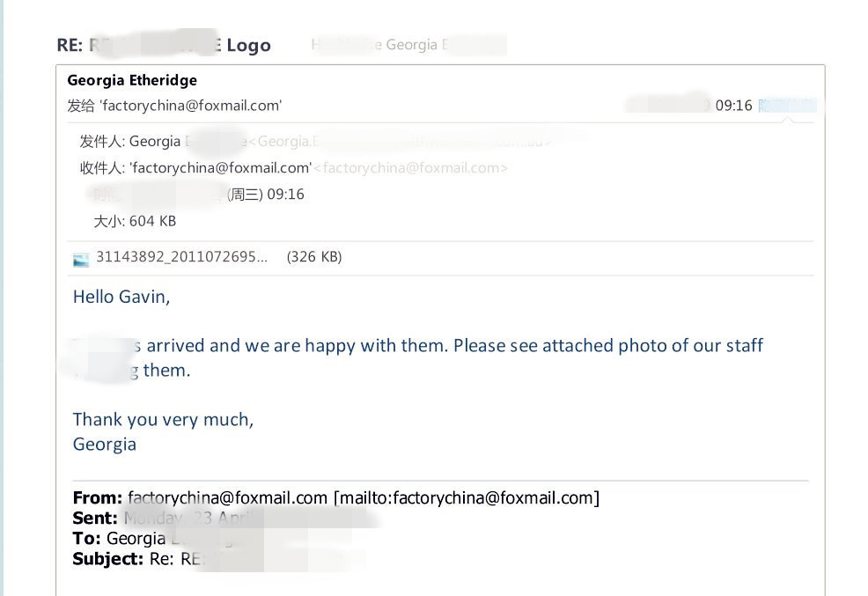The image size is (868, 596).
Task: Click the quoted To: Georgia line
Action: pos(132,539)
